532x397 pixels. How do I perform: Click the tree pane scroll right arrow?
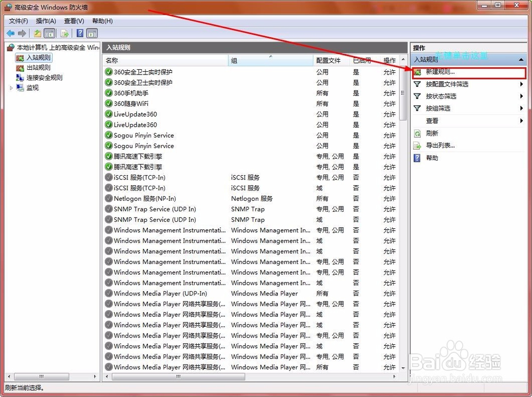(x=95, y=377)
